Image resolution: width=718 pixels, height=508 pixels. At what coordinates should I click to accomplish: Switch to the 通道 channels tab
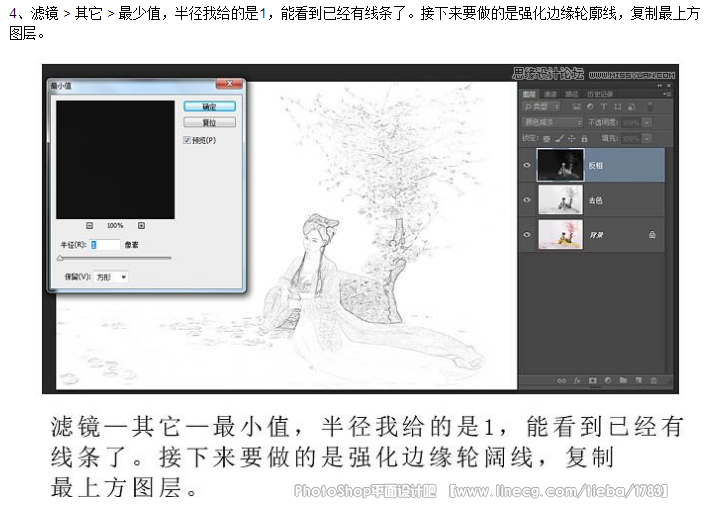tap(550, 94)
